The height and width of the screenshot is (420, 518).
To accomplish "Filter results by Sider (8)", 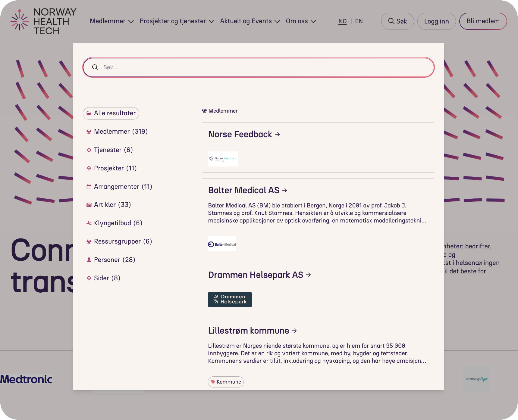I will 103,278.
